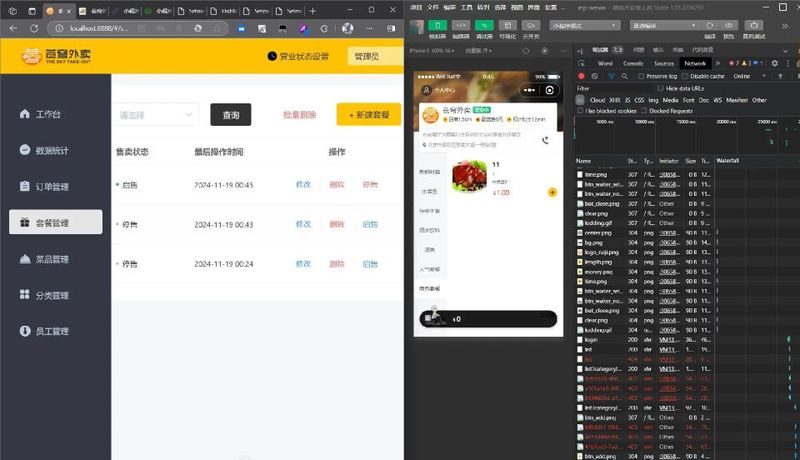Switch to the Sources tab
The height and width of the screenshot is (460, 800).
pos(664,63)
